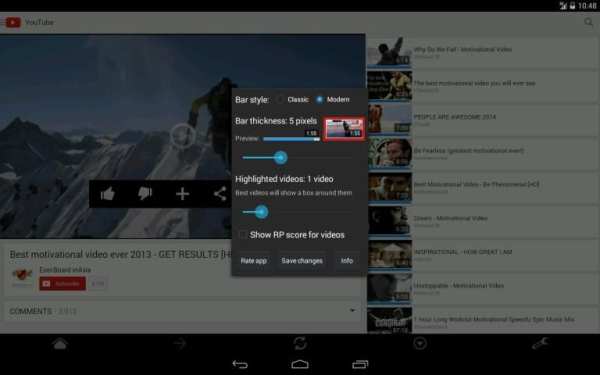This screenshot has height=375, width=600.
Task: Click the 'Highlighted videos: 1 video' label
Action: coord(284,179)
